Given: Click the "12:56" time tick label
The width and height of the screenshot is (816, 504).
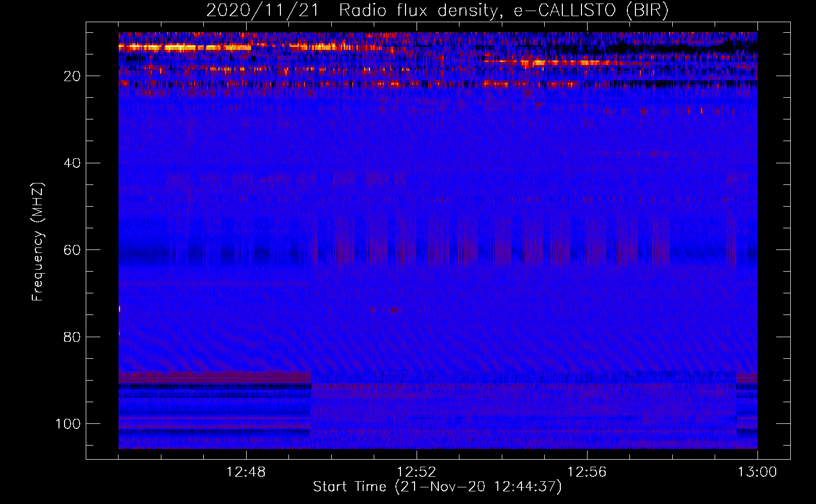Looking at the screenshot, I should pyautogui.click(x=587, y=472).
